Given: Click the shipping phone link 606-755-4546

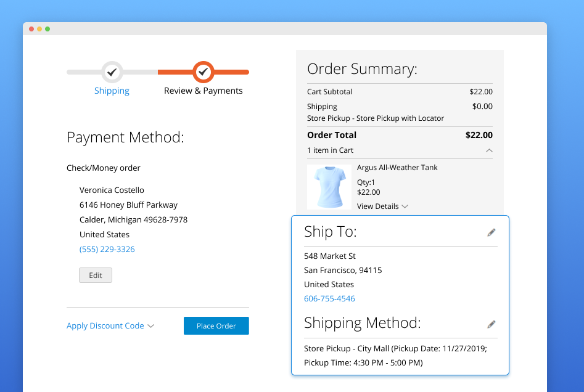Looking at the screenshot, I should click(x=329, y=299).
